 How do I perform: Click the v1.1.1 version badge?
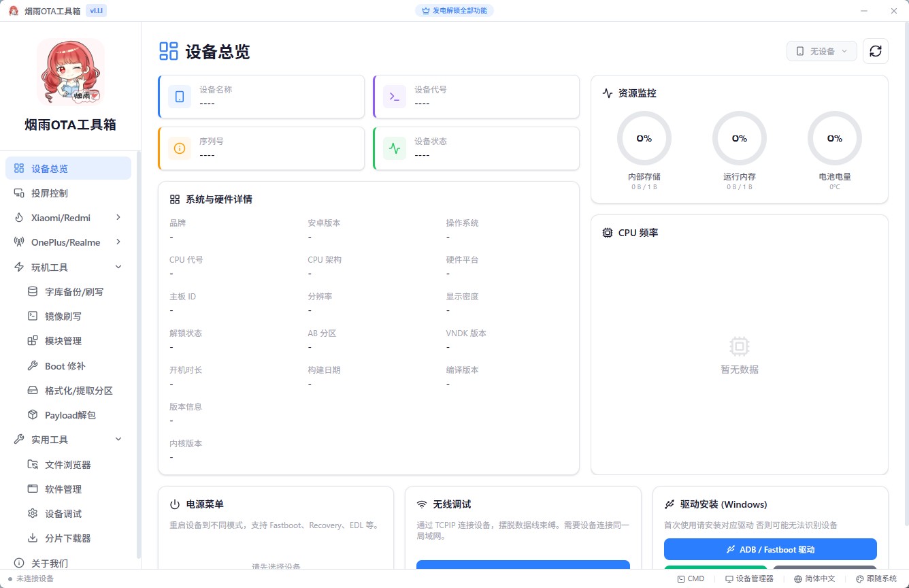click(97, 11)
